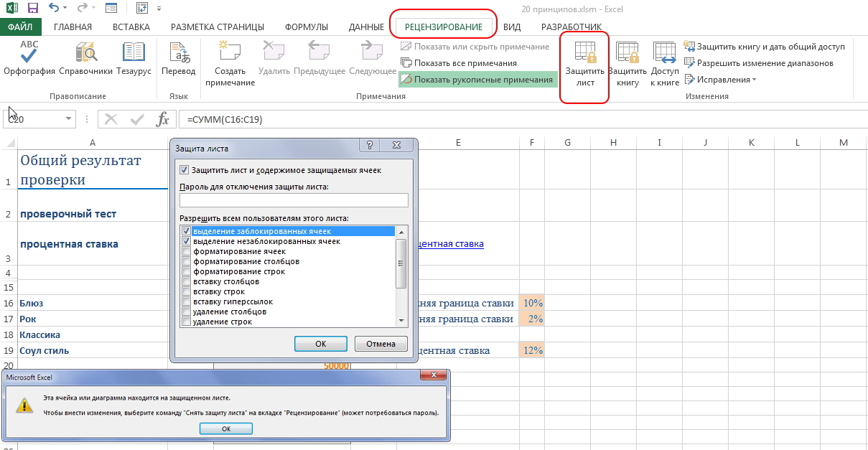
Task: Click OK in the Microsoft Excel warning
Action: [225, 428]
